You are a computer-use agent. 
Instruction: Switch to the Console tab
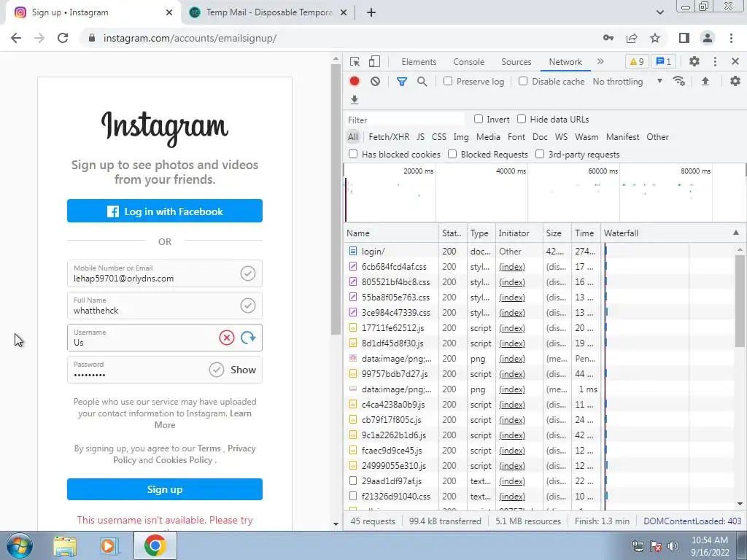(469, 62)
